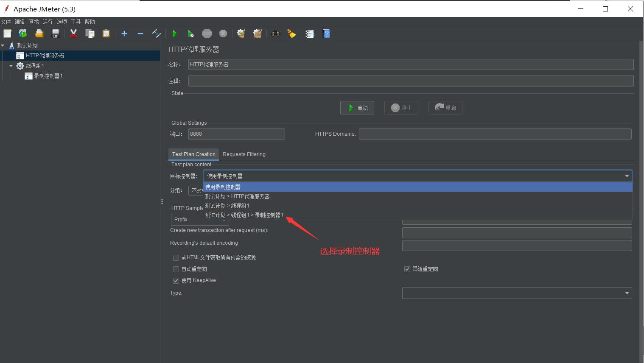Screen dimensions: 644x363
Task: Uncheck 使用 KeepAlive checkbox
Action: [176, 281]
